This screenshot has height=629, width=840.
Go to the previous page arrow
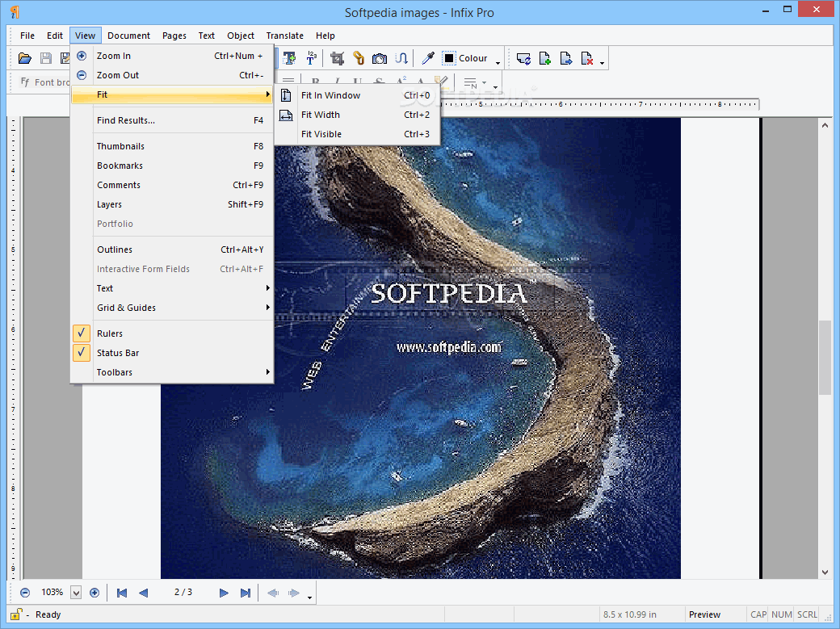click(x=143, y=593)
